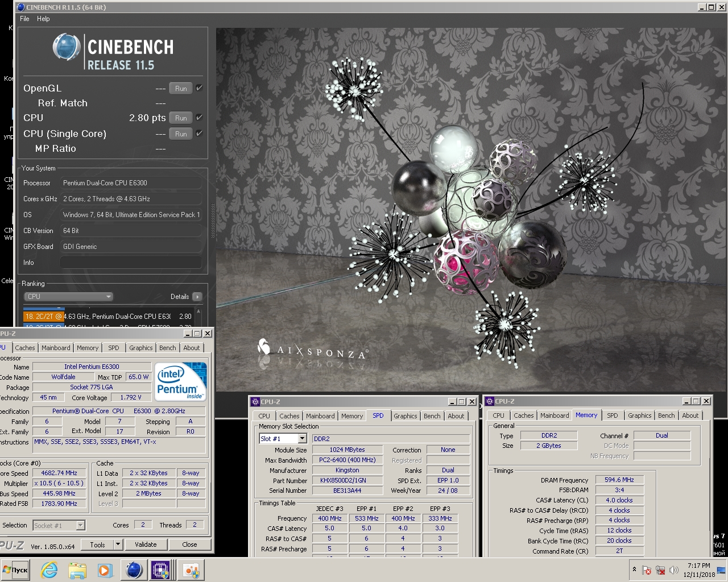728x582 pixels.
Task: Click the CPU-Z Memory window title icon
Action: tap(490, 401)
